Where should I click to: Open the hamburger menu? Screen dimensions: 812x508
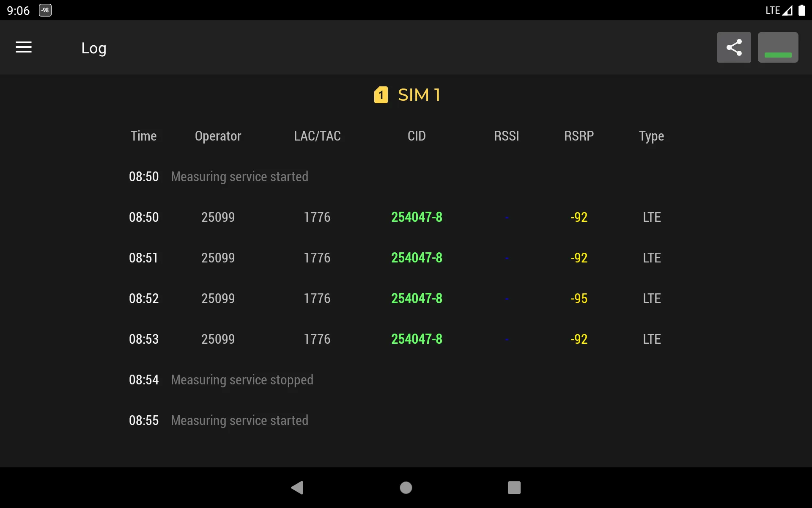tap(23, 47)
